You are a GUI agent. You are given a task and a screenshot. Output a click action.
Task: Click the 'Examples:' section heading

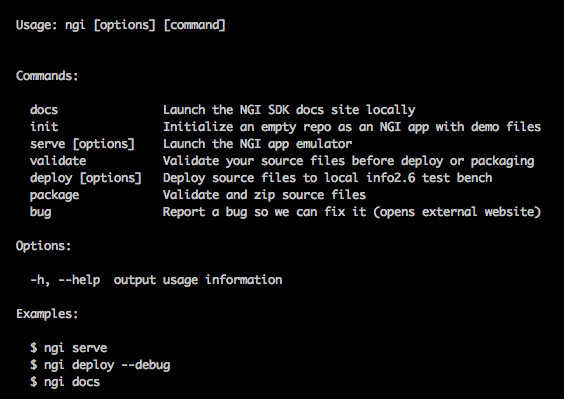pyautogui.click(x=47, y=314)
